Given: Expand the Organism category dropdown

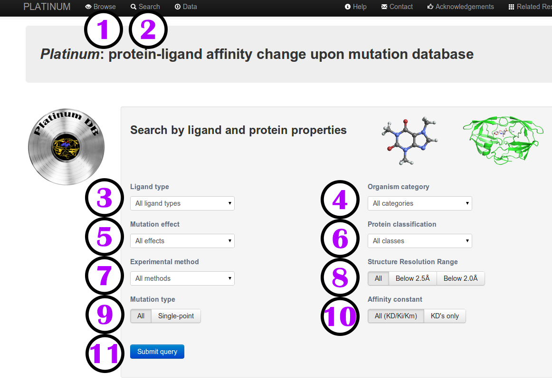Looking at the screenshot, I should [420, 203].
